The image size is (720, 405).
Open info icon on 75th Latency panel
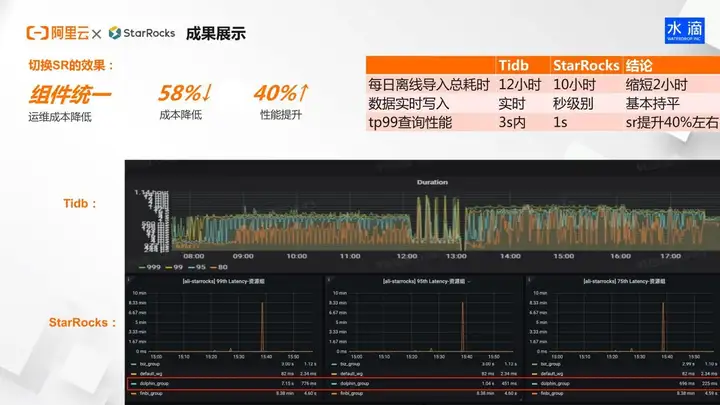[529, 279]
